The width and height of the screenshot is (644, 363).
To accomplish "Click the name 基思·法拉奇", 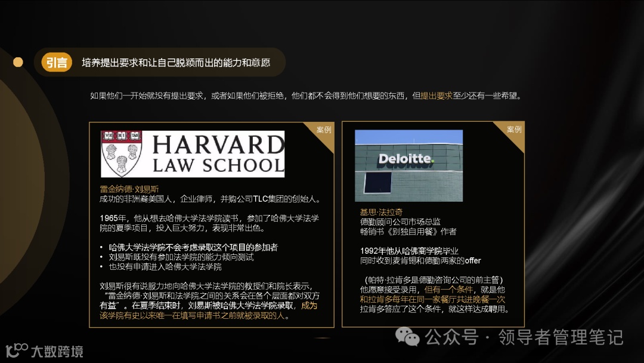I will pos(381,212).
